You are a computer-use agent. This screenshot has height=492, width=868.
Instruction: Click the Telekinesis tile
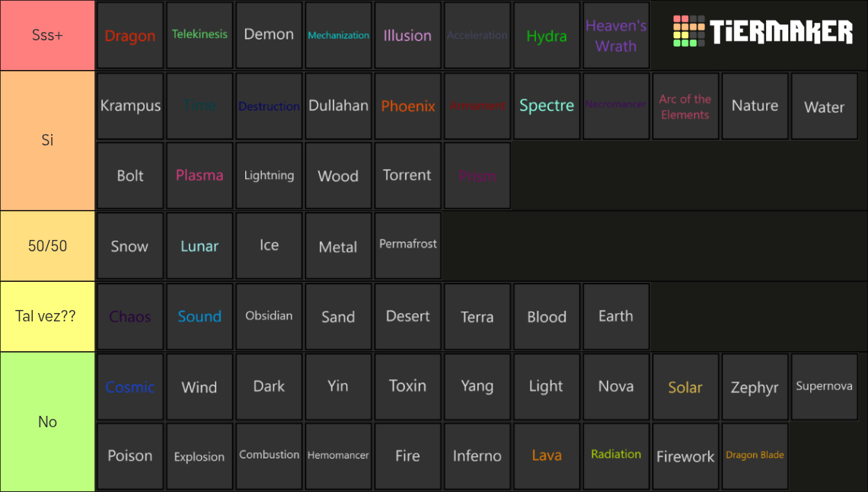[x=199, y=35]
